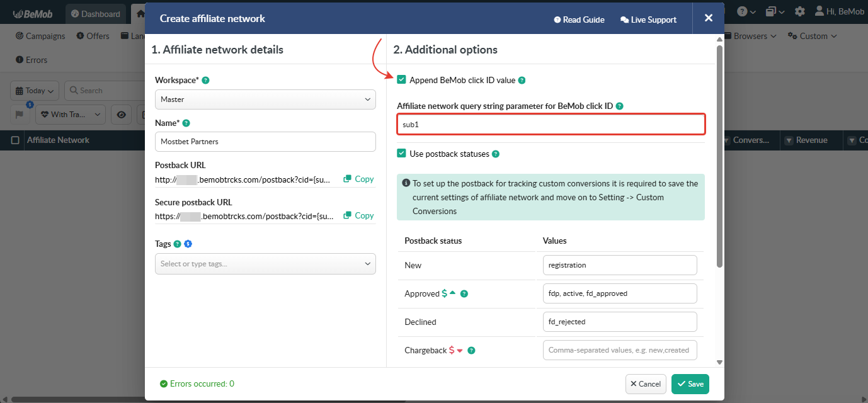Switch to the Dashboard tab
The width and height of the screenshot is (868, 403).
96,14
